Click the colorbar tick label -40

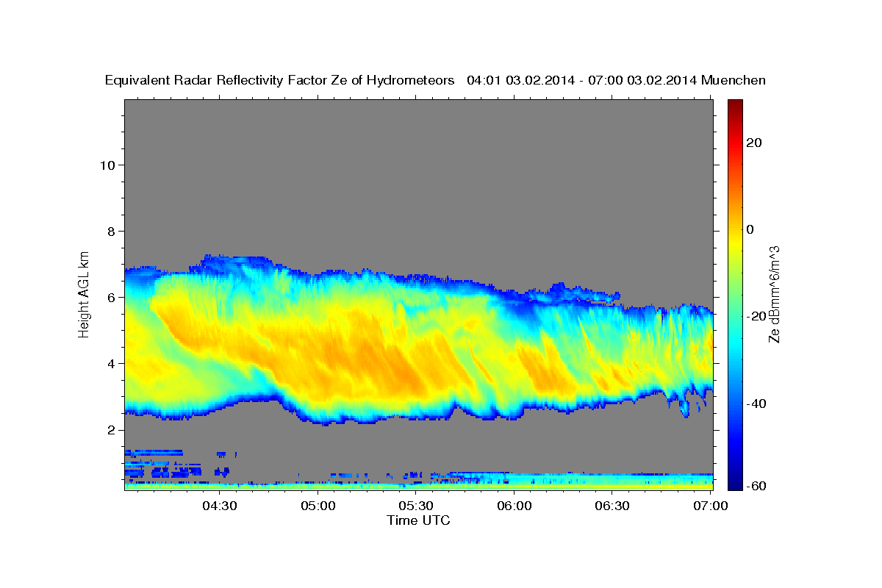757,404
